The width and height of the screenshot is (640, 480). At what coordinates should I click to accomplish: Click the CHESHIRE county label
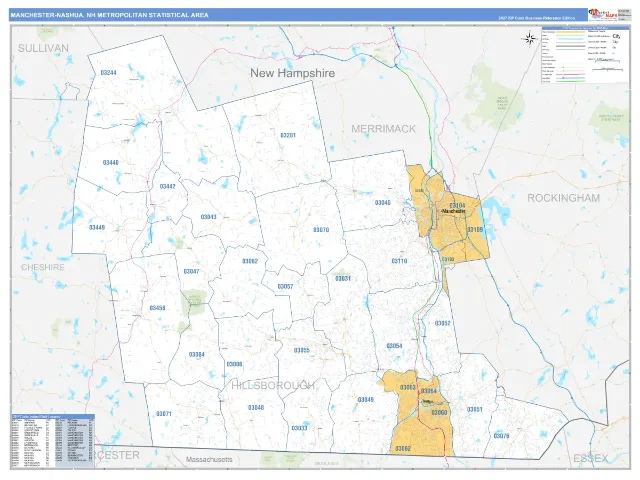pyautogui.click(x=43, y=267)
